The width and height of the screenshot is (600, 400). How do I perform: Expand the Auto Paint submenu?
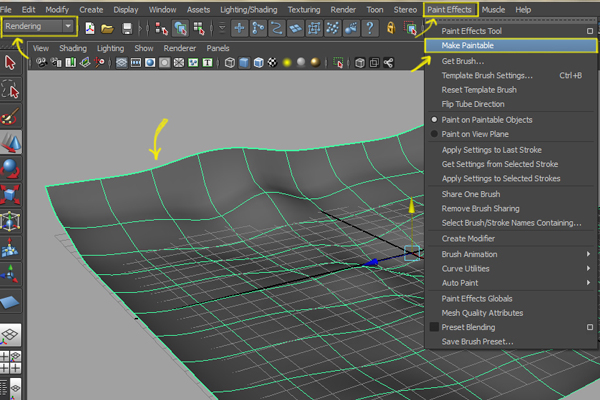[512, 283]
